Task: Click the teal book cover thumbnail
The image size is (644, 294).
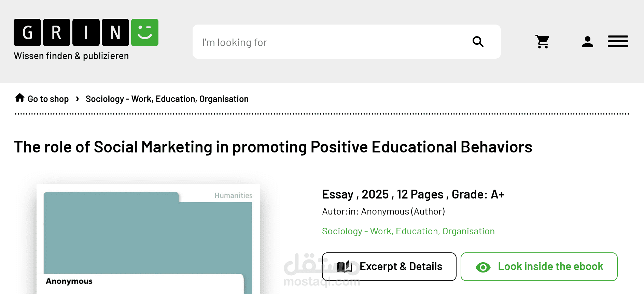Action: pyautogui.click(x=148, y=235)
